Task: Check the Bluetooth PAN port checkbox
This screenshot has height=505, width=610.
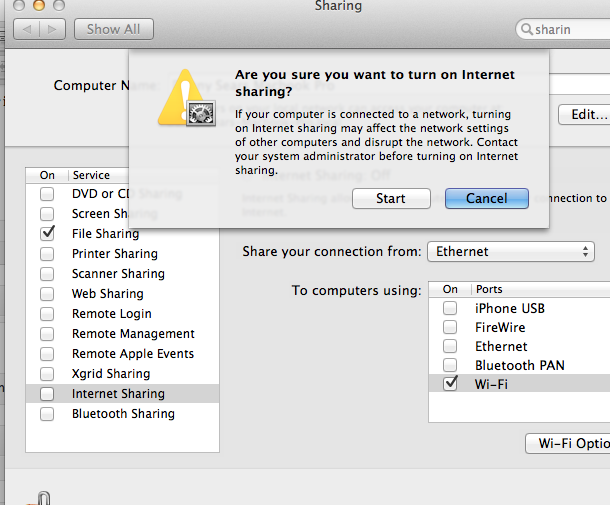Action: (x=450, y=365)
